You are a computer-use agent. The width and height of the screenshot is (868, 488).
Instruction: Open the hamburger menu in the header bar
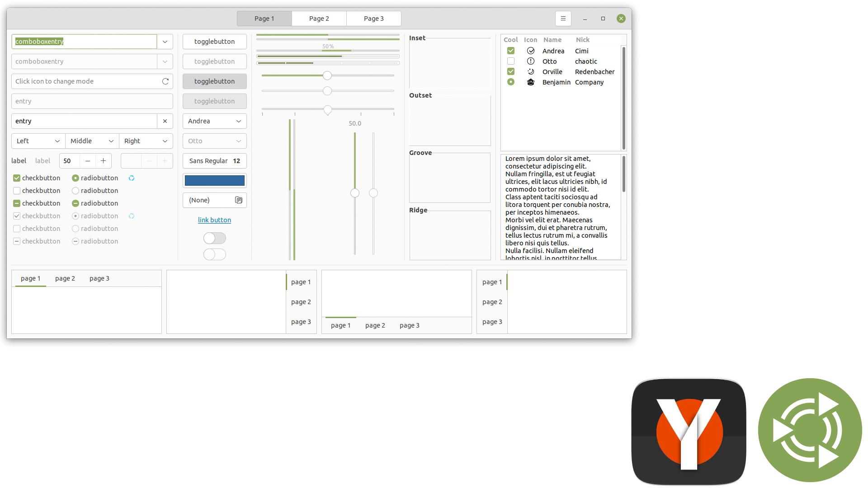pos(563,19)
